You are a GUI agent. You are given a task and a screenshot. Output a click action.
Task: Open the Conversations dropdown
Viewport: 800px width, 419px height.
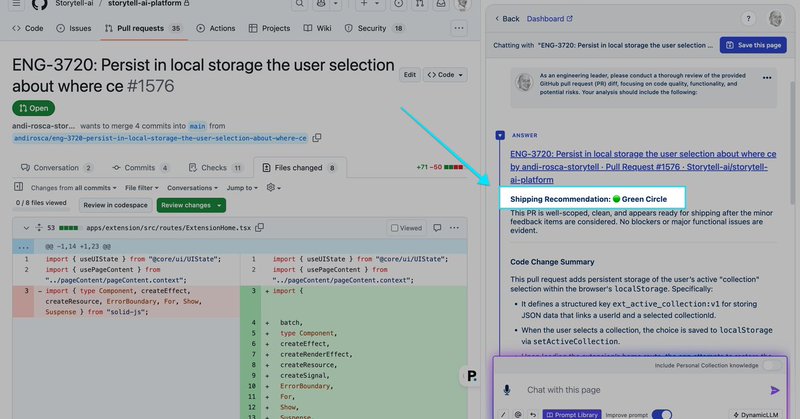(x=192, y=188)
